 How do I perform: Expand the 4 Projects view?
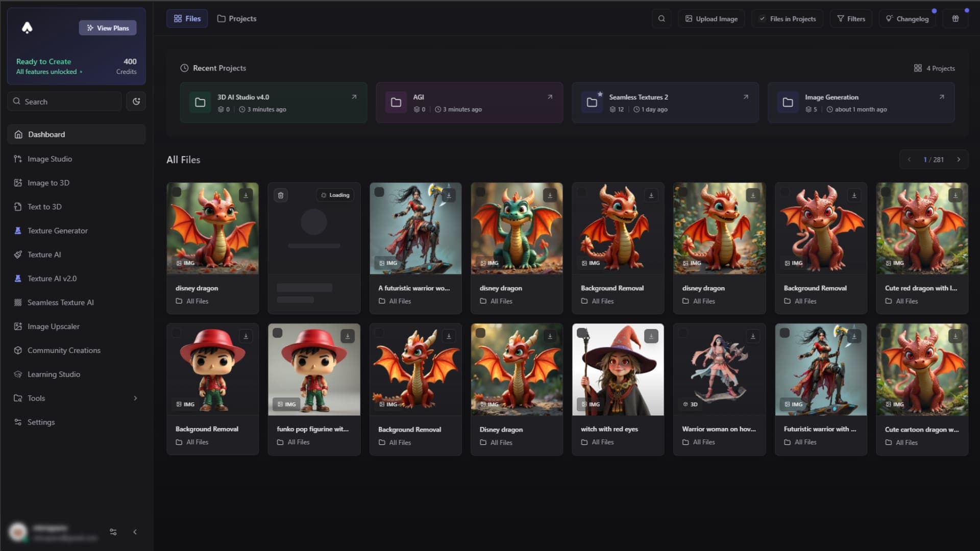pos(935,68)
